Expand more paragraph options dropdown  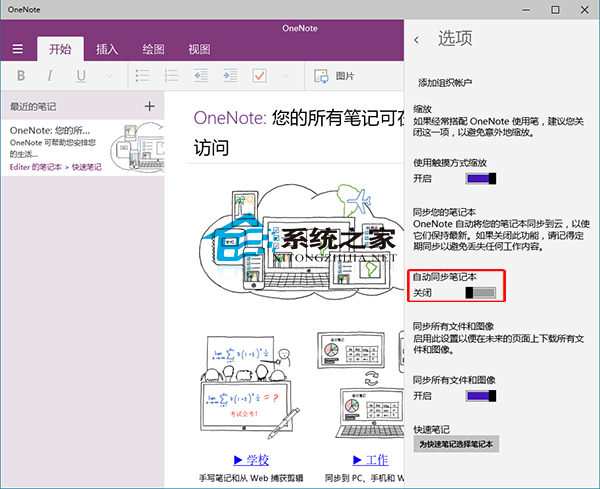point(285,76)
